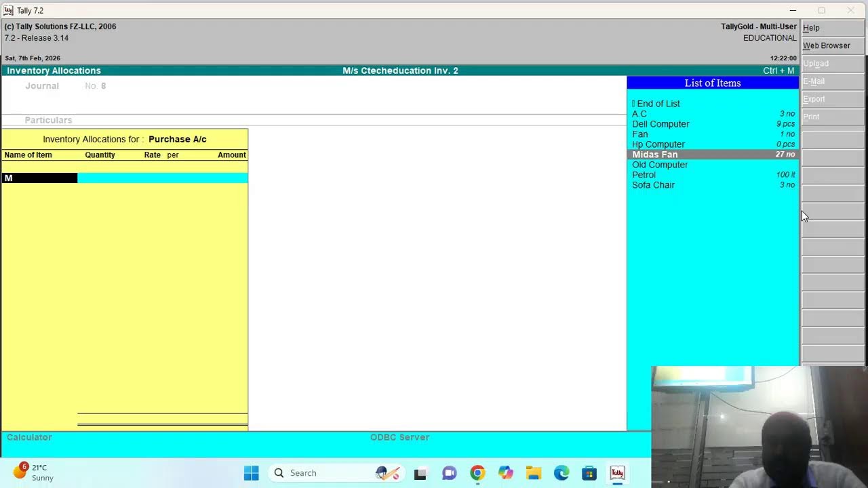Viewport: 868px width, 488px height.
Task: Click the Calculator panel label
Action: point(29,437)
